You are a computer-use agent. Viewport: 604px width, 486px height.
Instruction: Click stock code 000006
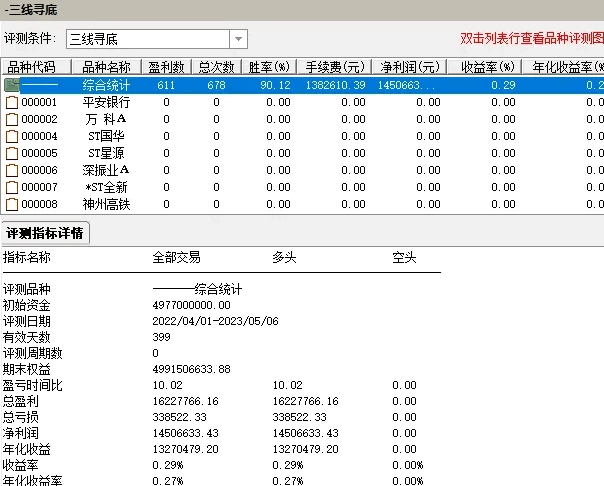(x=39, y=170)
